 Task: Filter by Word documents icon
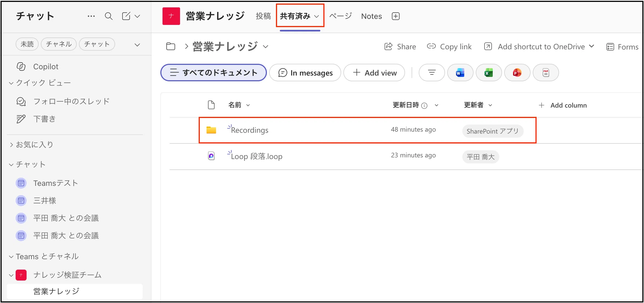[460, 73]
